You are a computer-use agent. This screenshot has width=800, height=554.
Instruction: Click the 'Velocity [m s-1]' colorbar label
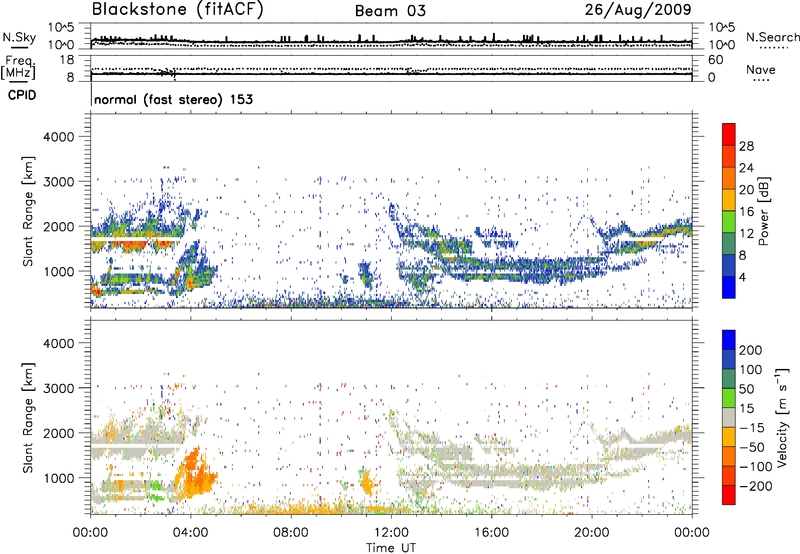pyautogui.click(x=782, y=417)
